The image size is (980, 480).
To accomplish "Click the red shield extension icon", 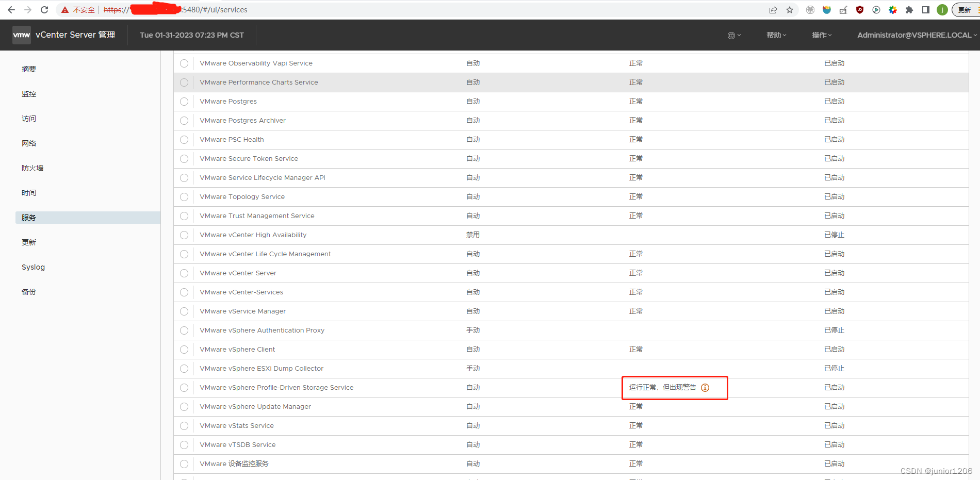I will click(x=860, y=10).
